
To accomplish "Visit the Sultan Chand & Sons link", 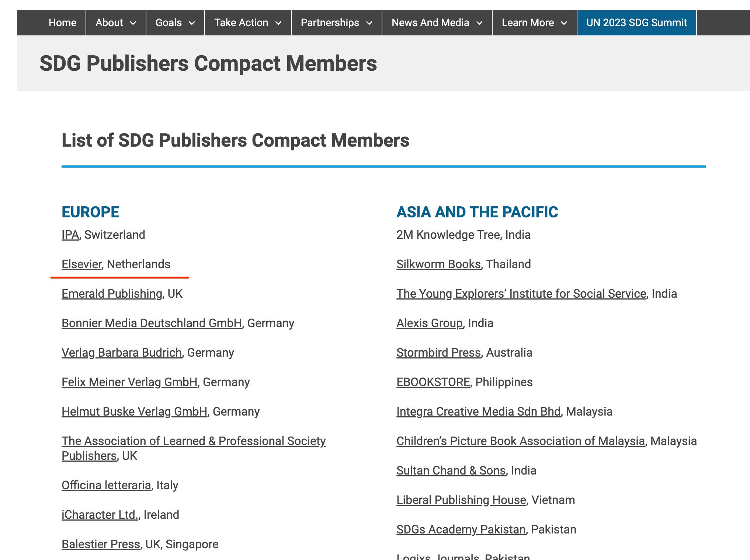I will point(451,470).
